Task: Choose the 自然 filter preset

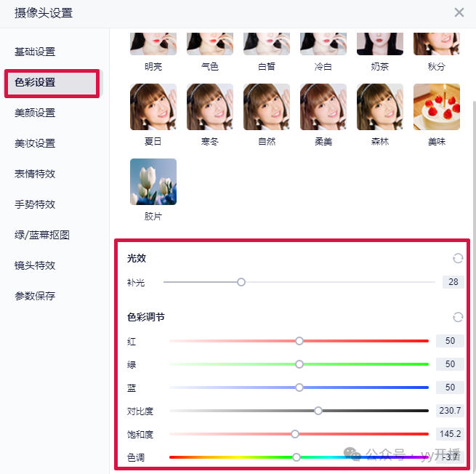Action: [267, 107]
